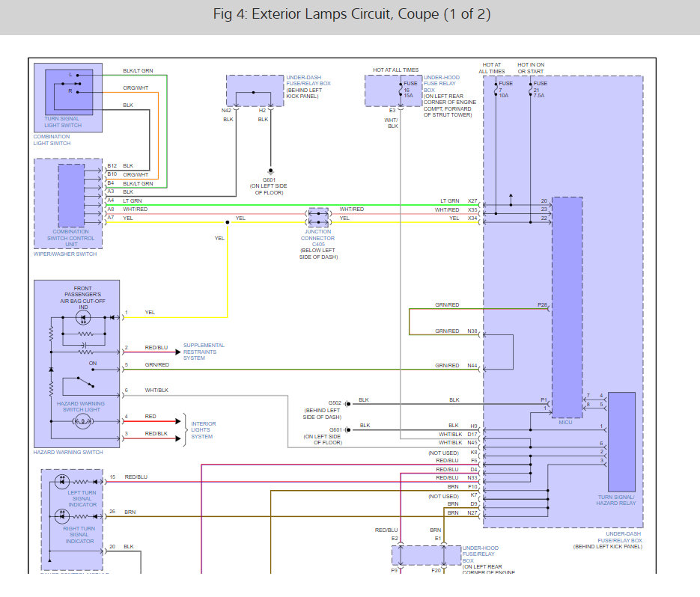
Task: Click the hazard warning switch lamp symbol
Action: click(x=82, y=420)
